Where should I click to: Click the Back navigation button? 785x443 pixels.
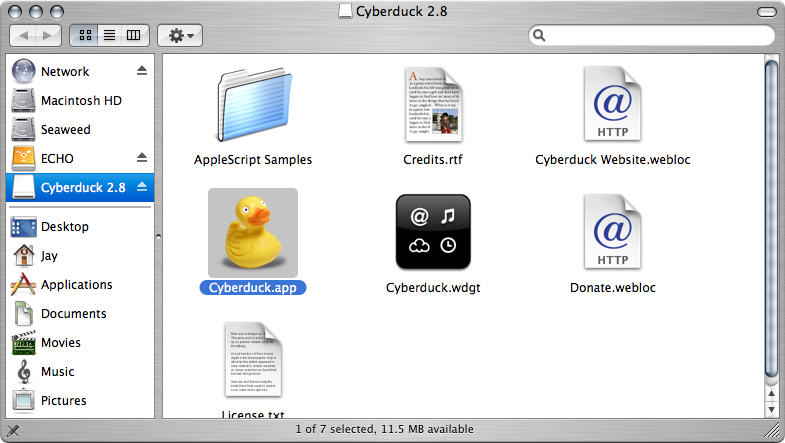point(24,35)
